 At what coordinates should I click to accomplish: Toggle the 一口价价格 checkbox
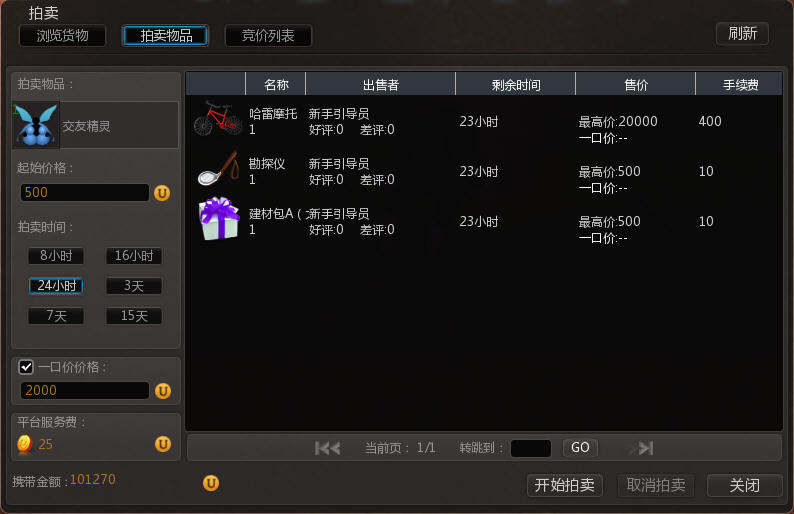click(x=26, y=367)
